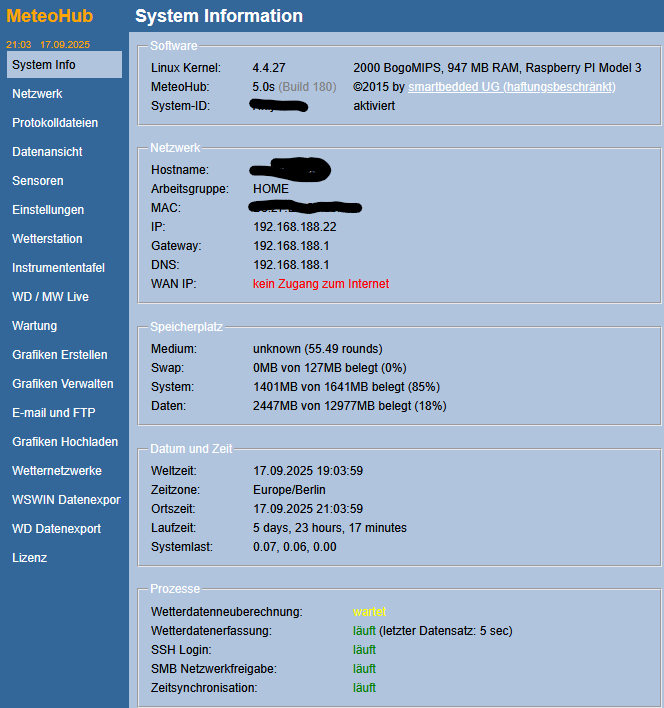Click 'läuft' status for Wetterdatenerfassung
The height and width of the screenshot is (708, 664).
pos(364,631)
